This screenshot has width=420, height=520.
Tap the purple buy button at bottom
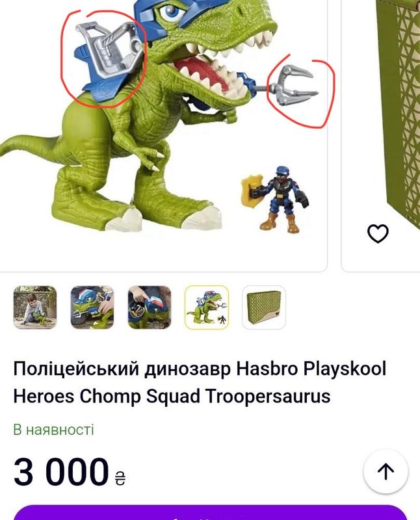pos(210,513)
